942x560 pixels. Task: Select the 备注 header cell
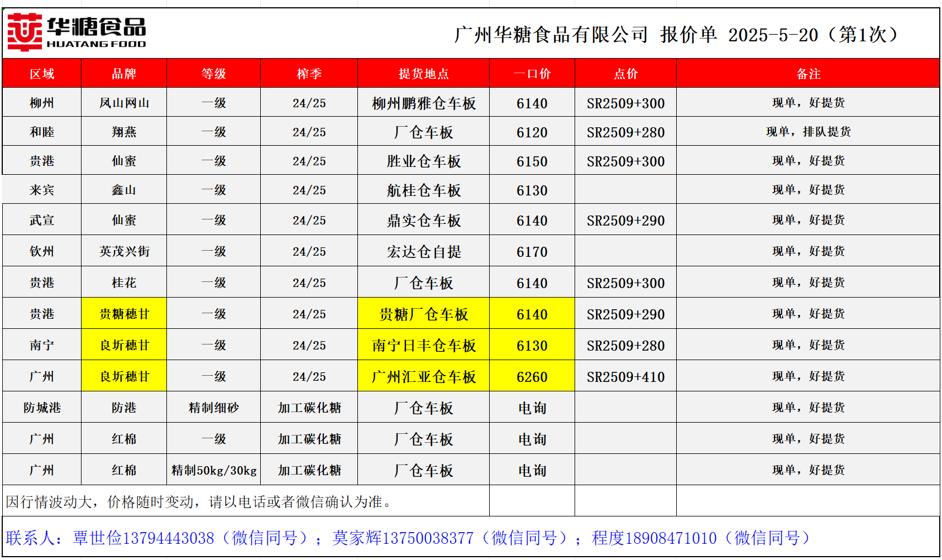pyautogui.click(x=808, y=74)
